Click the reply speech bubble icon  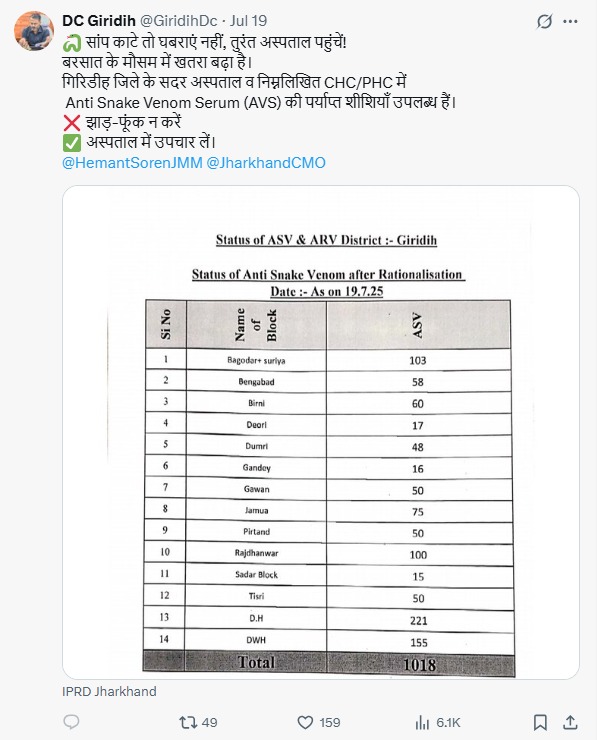tap(71, 722)
